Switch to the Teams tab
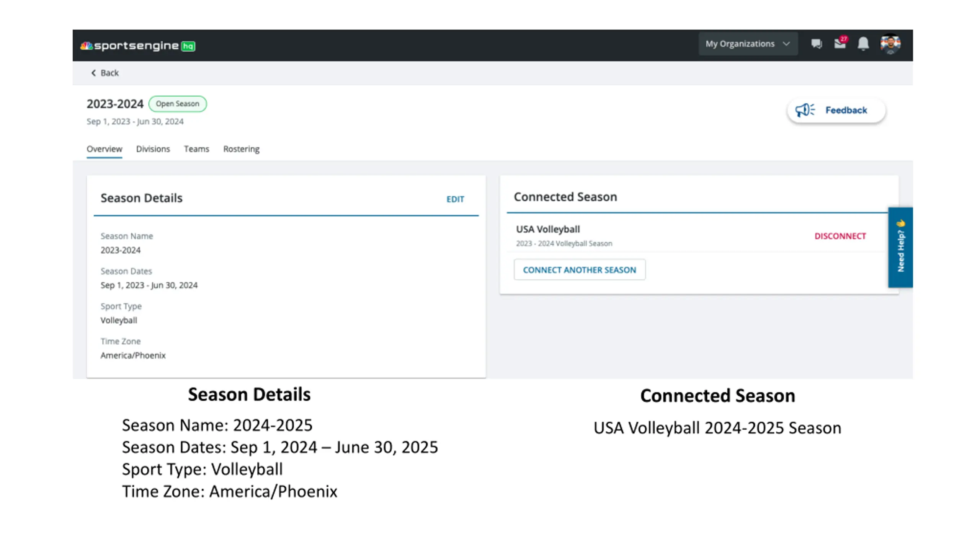This screenshot has width=980, height=551. tap(196, 149)
